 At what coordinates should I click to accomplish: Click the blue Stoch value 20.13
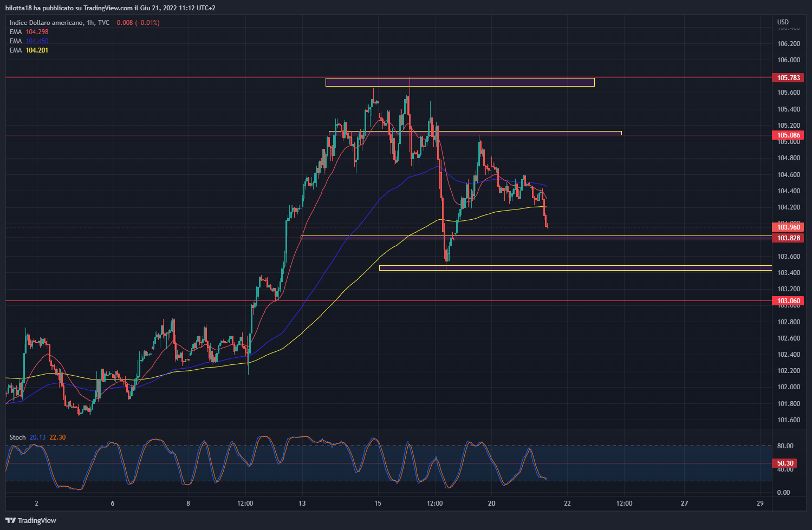(37, 437)
